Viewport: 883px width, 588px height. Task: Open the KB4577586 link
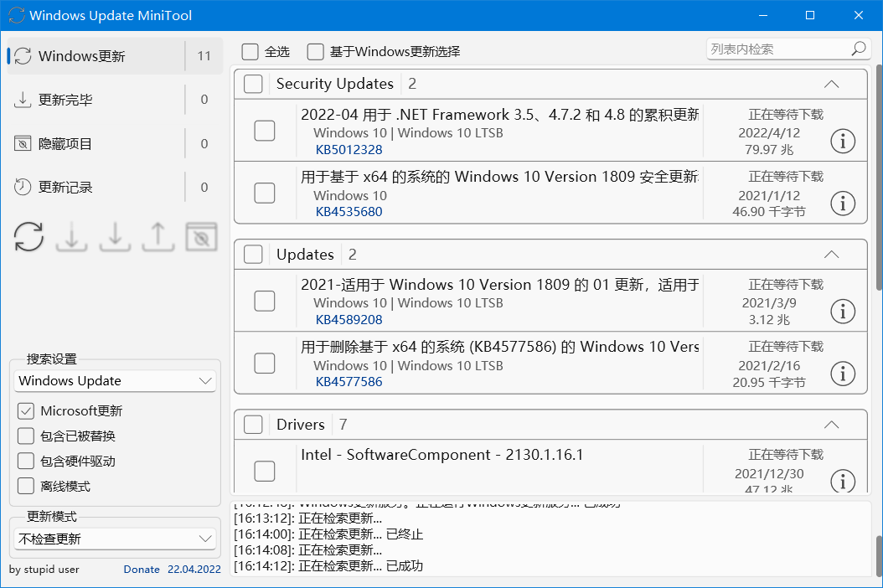[x=349, y=382]
